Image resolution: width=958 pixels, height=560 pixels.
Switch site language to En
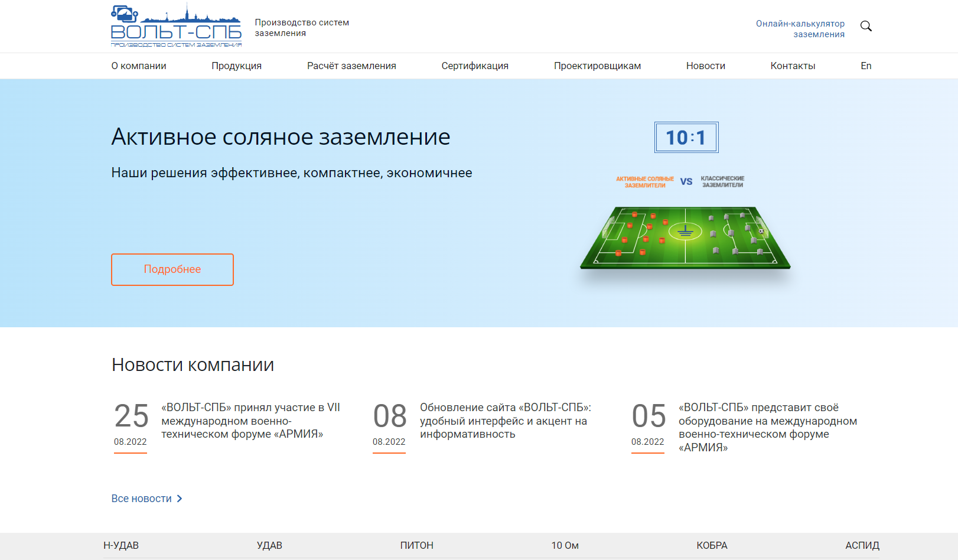(866, 66)
